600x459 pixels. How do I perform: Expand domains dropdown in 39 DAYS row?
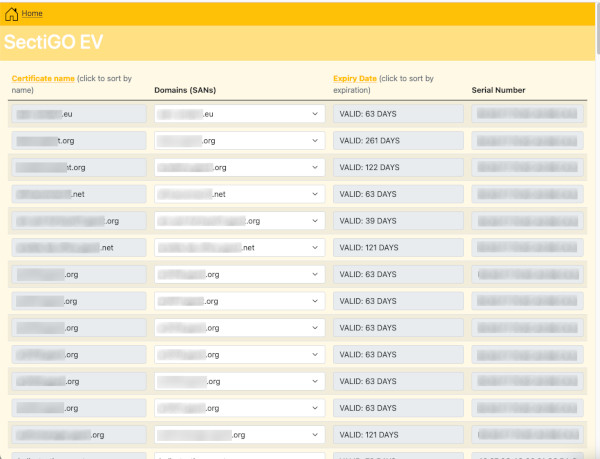click(240, 221)
